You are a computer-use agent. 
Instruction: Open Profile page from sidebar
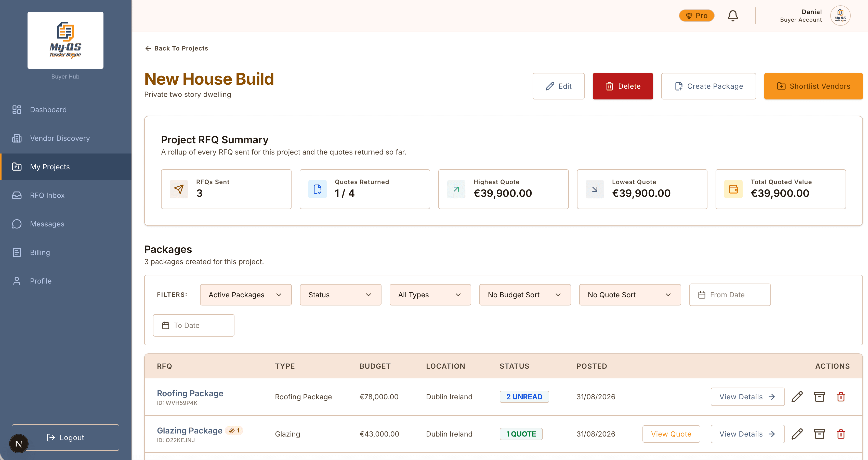[66, 281]
